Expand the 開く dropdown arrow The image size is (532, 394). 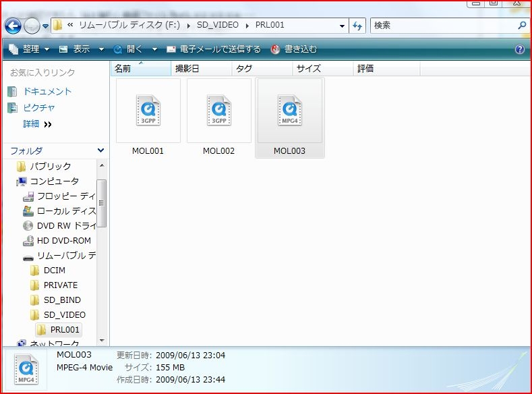tap(154, 49)
